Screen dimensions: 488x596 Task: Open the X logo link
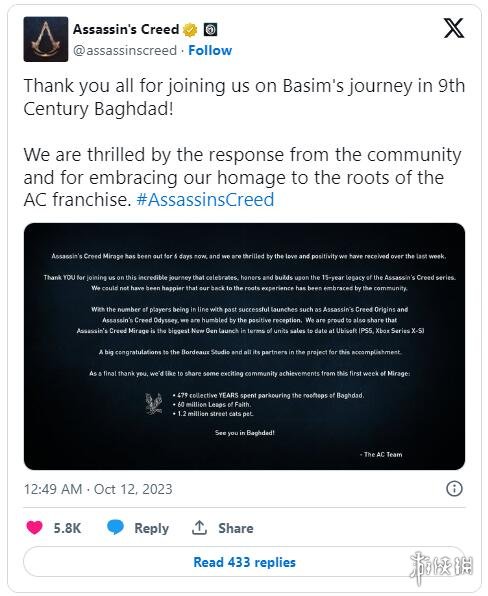[x=454, y=28]
